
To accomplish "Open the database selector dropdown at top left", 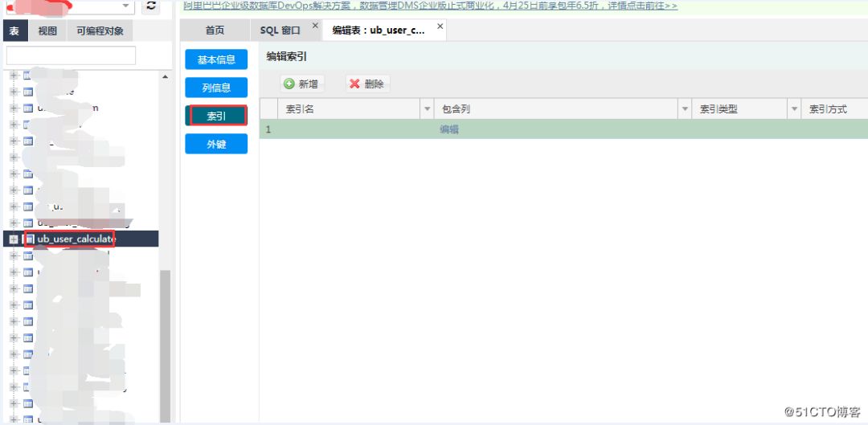I will [x=126, y=6].
